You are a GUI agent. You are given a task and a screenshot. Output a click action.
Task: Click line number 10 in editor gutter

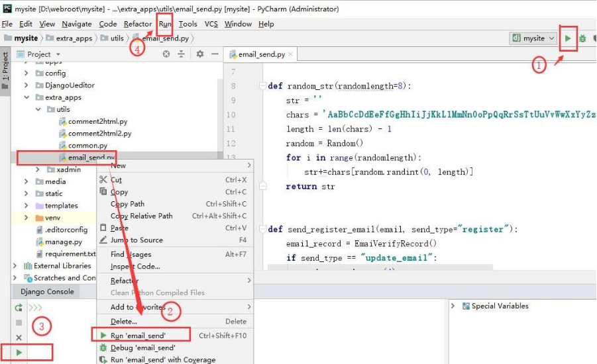231,114
